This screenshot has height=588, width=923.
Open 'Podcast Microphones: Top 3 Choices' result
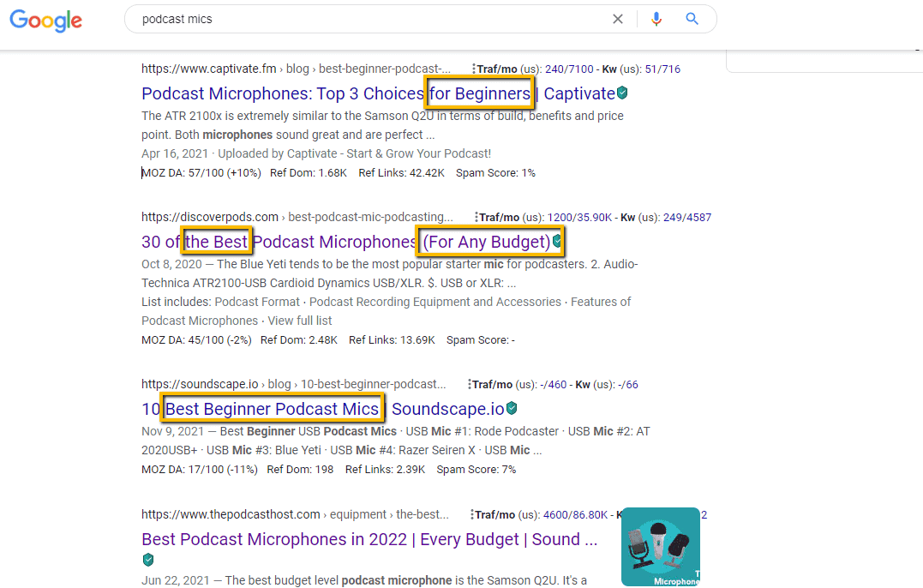pyautogui.click(x=378, y=93)
